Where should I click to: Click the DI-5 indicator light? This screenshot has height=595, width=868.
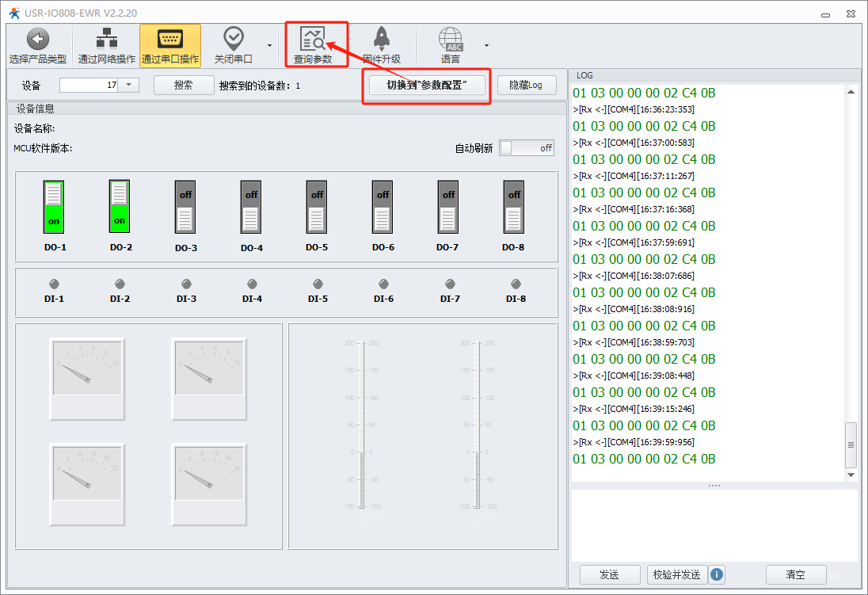pos(318,284)
